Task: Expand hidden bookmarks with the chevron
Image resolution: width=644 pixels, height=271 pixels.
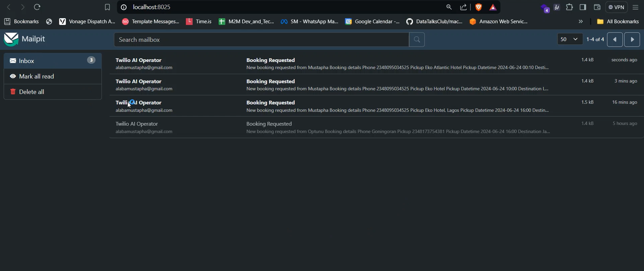Action: click(x=581, y=22)
